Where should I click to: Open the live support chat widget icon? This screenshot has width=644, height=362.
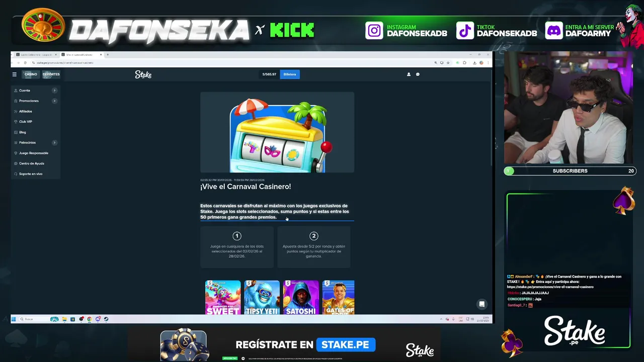pyautogui.click(x=481, y=304)
